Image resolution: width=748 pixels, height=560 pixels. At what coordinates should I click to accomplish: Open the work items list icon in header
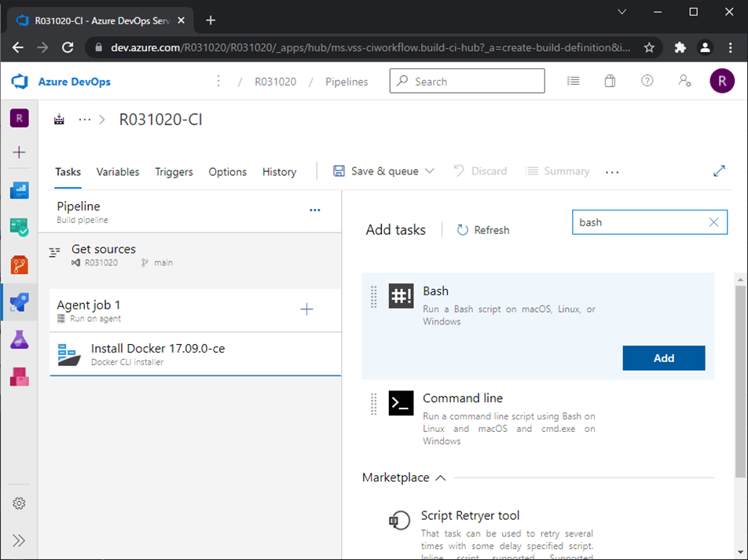(x=573, y=81)
